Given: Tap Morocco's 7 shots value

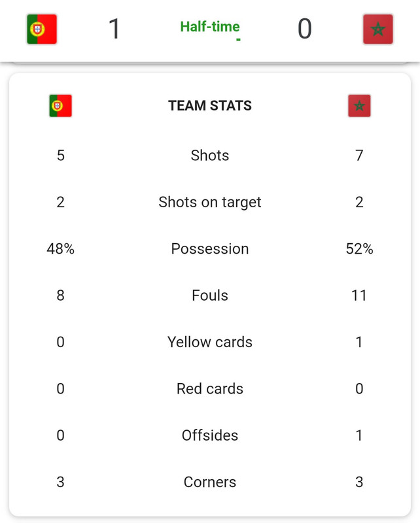Looking at the screenshot, I should click(x=359, y=156).
